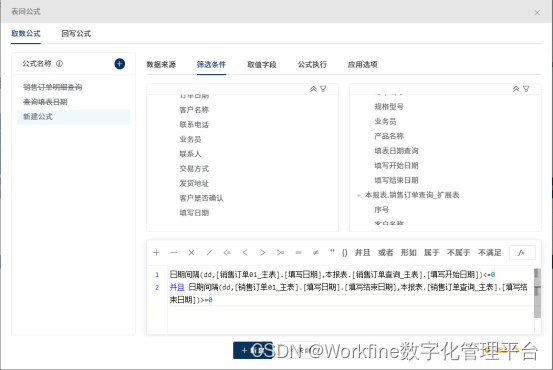The height and width of the screenshot is (370, 553).
Task: Insert greater-than-or-equal operator
Action: coord(280,253)
